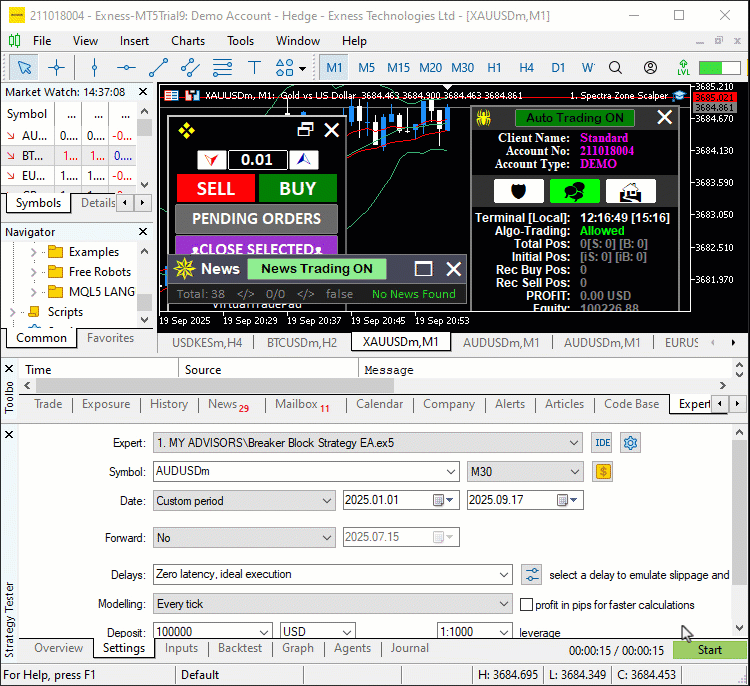Open the History toolbox tab
Viewport: 750px width, 686px height.
[169, 404]
